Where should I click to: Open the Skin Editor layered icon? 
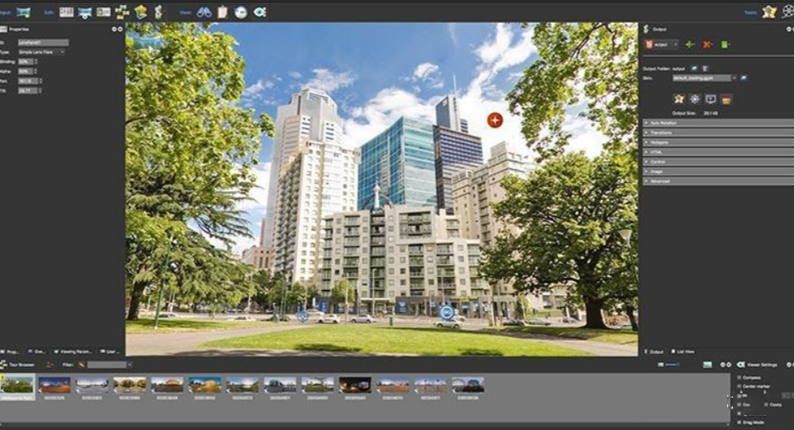pos(141,12)
